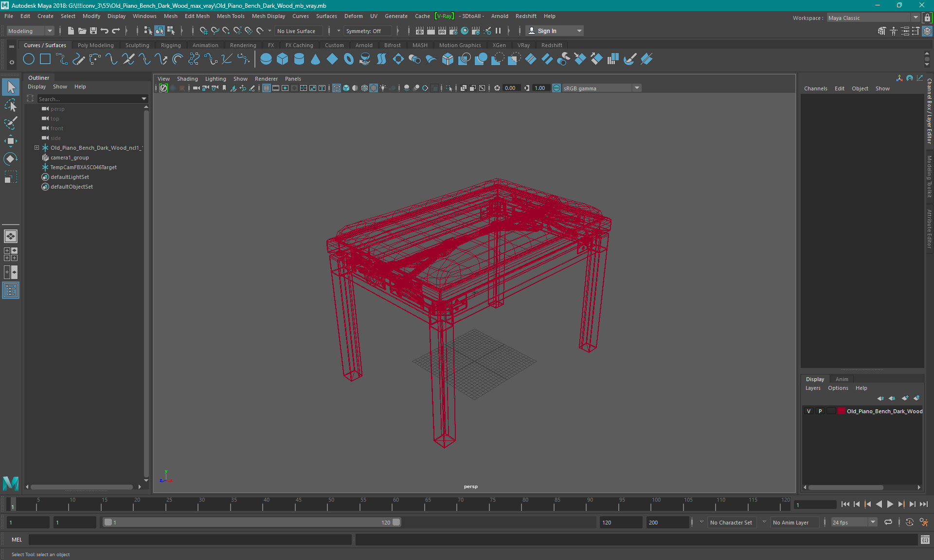Image resolution: width=934 pixels, height=560 pixels.
Task: Switch to the Rigging shelf tab
Action: [x=171, y=45]
